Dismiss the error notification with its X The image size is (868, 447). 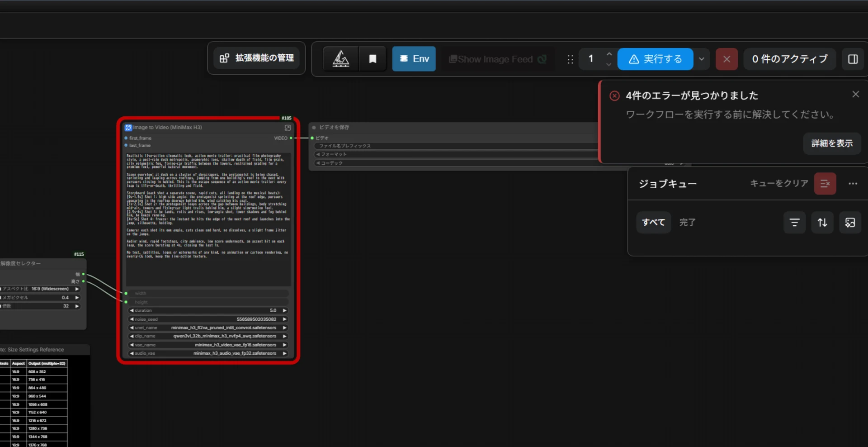click(855, 94)
